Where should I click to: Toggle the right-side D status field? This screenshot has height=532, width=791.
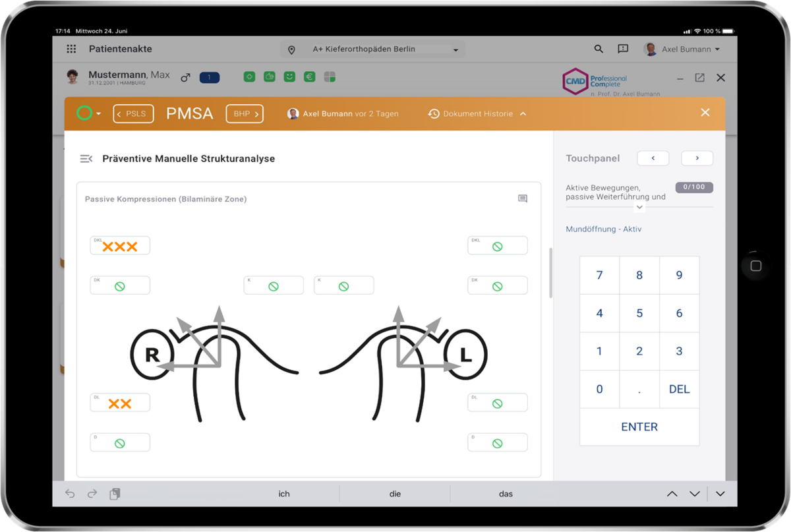click(498, 442)
